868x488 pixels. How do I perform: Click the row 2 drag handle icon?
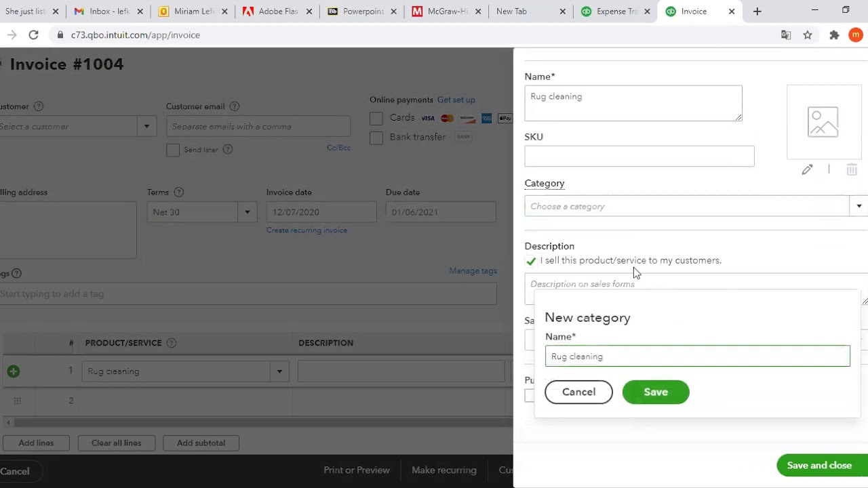click(x=17, y=401)
